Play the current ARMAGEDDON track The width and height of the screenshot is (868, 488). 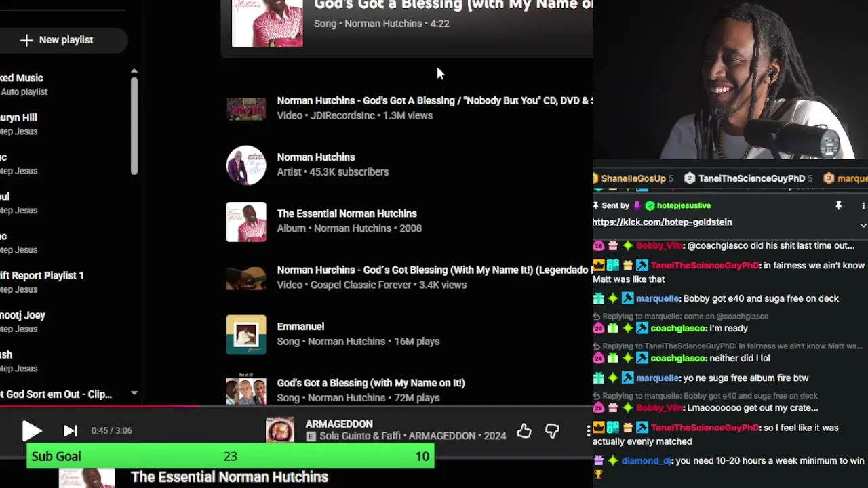click(31, 430)
